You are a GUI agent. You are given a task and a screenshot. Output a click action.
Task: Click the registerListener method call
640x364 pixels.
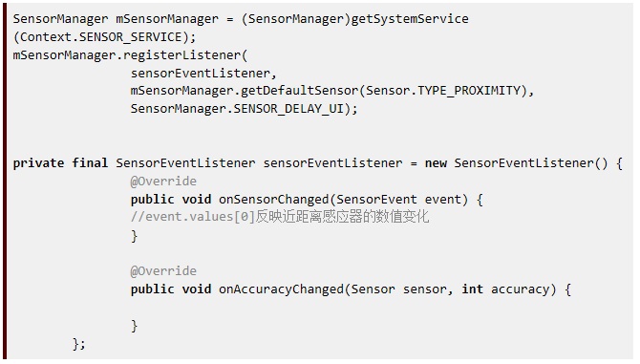click(182, 55)
